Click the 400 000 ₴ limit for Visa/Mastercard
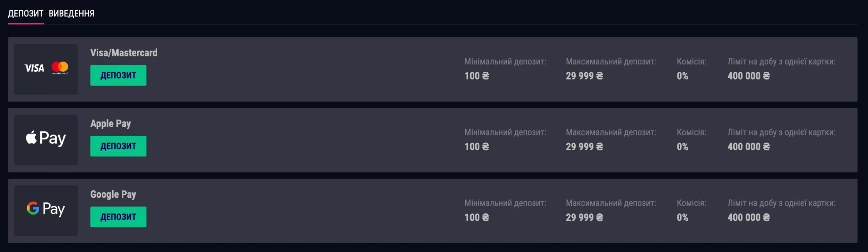The image size is (868, 252). pyautogui.click(x=749, y=76)
